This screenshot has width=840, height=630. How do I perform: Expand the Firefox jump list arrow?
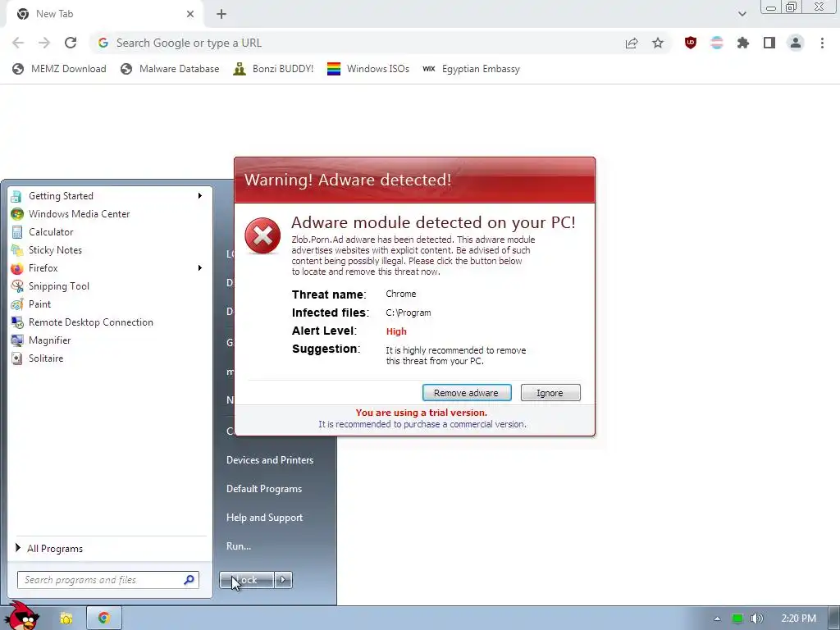(200, 268)
